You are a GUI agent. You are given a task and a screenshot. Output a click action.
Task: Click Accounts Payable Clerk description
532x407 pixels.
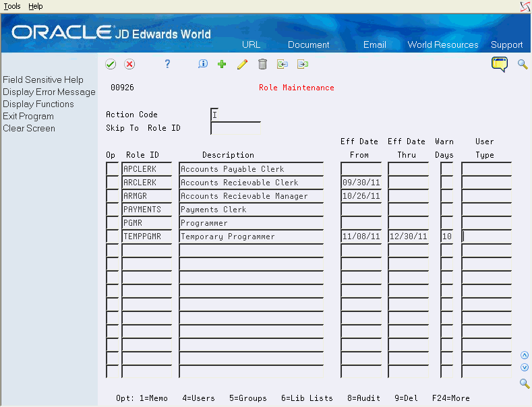tap(251, 169)
